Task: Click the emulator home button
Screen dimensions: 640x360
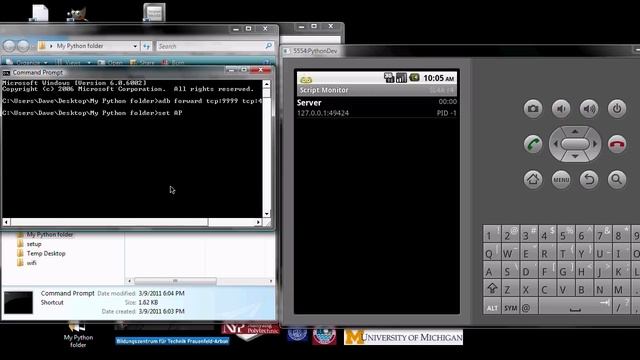Action: point(533,179)
